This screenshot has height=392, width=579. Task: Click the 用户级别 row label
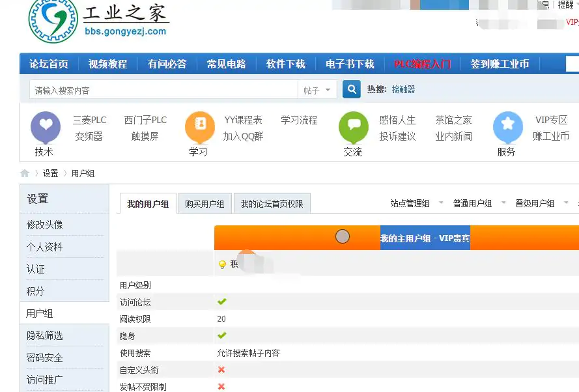click(135, 285)
